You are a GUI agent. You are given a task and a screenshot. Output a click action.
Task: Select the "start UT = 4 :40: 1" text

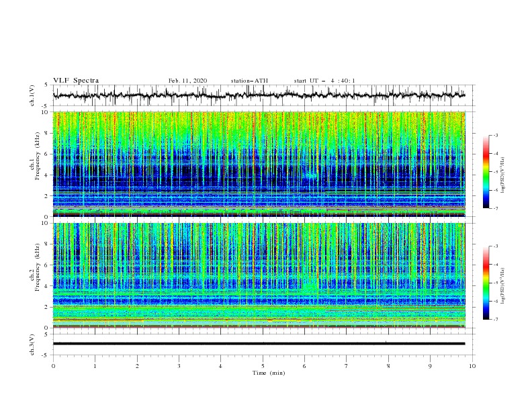pyautogui.click(x=324, y=81)
